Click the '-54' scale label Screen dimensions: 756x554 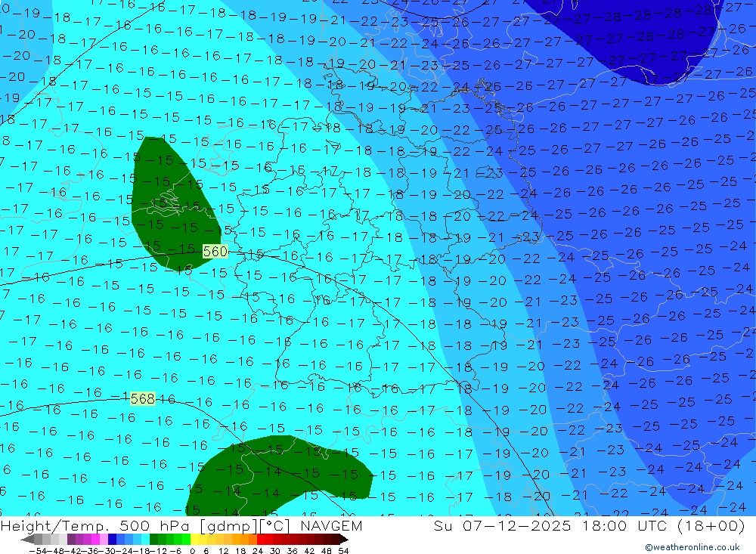point(38,551)
